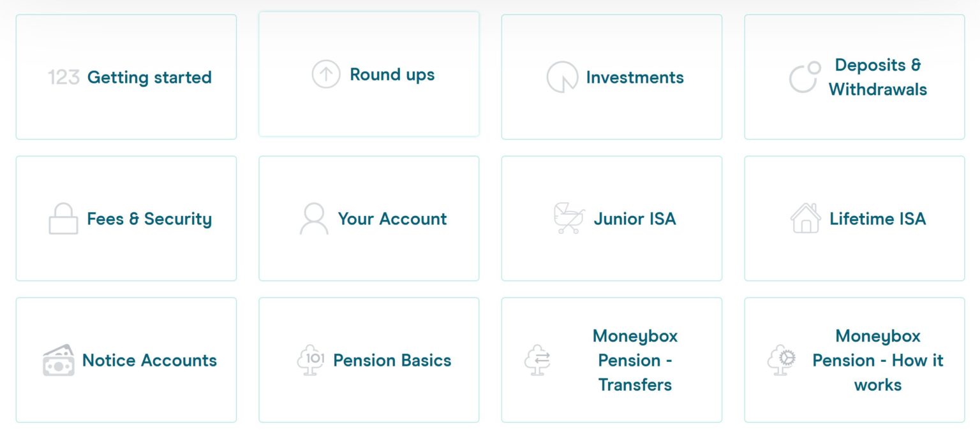Click the Fees & Security label
This screenshot has width=980, height=434.
[149, 219]
